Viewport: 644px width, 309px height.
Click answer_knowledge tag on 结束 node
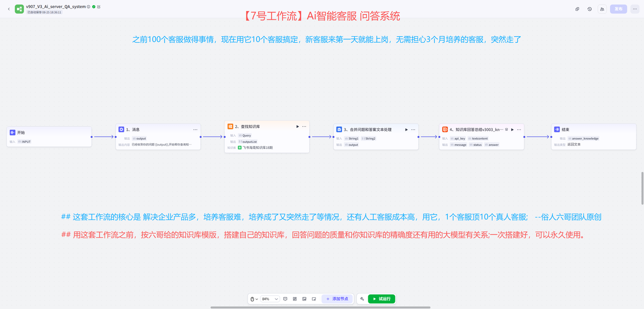[584, 138]
